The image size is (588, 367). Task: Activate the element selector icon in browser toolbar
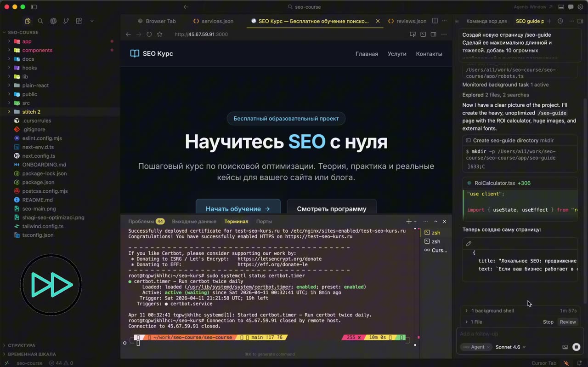tap(413, 34)
